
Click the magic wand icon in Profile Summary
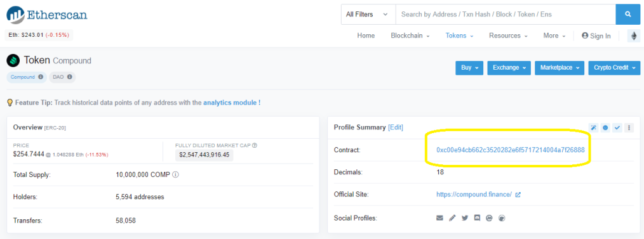(593, 127)
